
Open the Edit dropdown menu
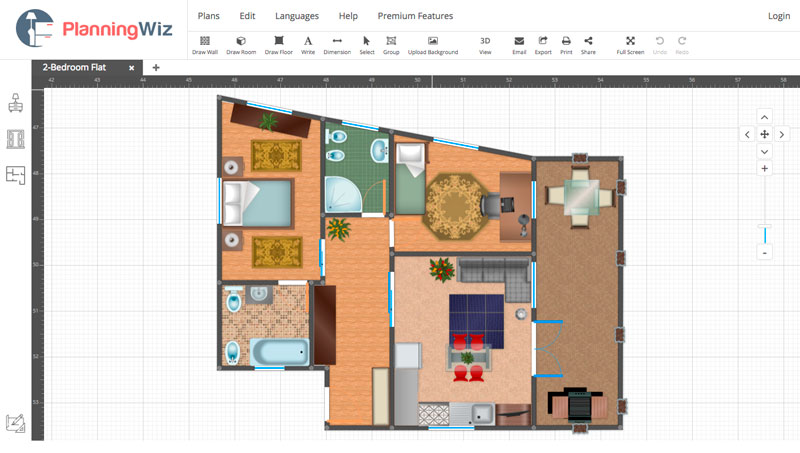pyautogui.click(x=247, y=16)
